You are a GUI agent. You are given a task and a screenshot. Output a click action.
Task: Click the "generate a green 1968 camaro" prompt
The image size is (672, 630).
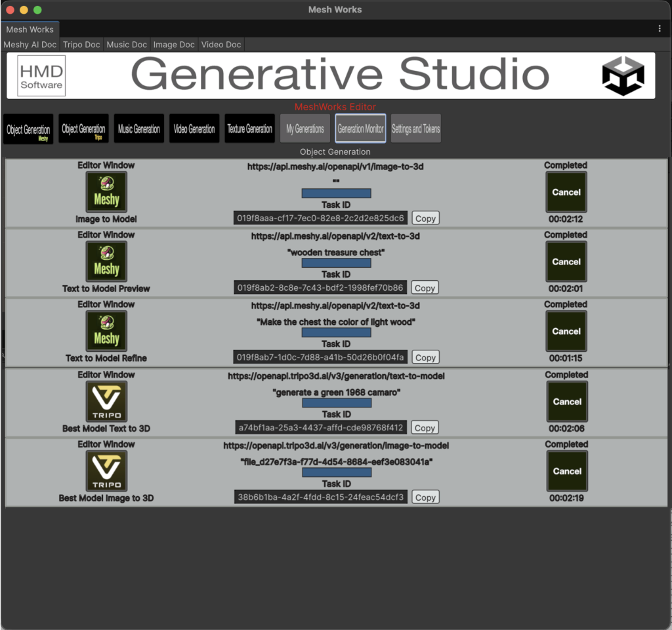(x=337, y=392)
